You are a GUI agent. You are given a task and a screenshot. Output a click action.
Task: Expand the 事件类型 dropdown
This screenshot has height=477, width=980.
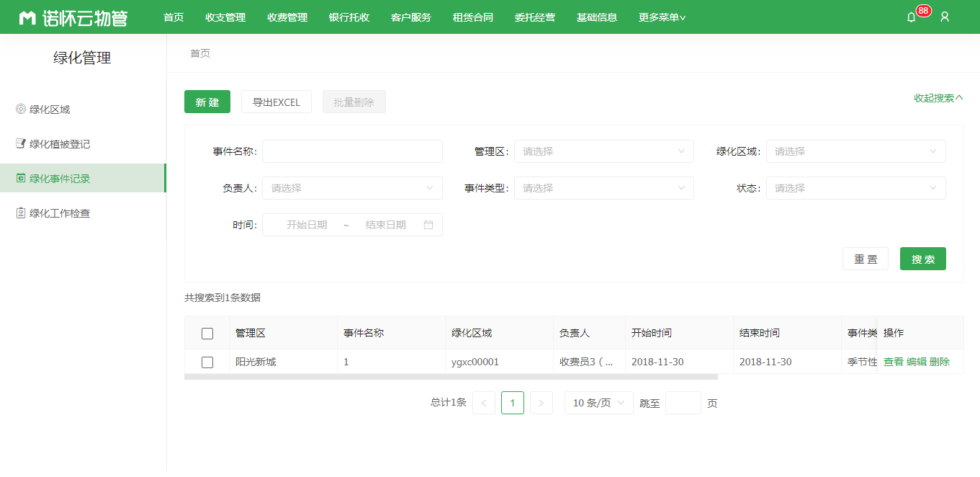[604, 188]
